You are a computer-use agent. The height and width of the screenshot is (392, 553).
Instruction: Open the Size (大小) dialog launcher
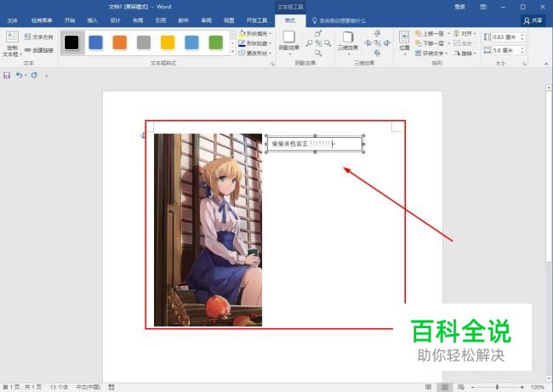[x=524, y=64]
